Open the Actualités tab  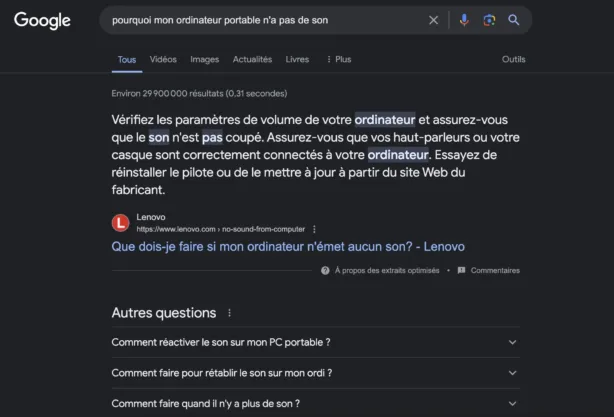click(x=252, y=59)
